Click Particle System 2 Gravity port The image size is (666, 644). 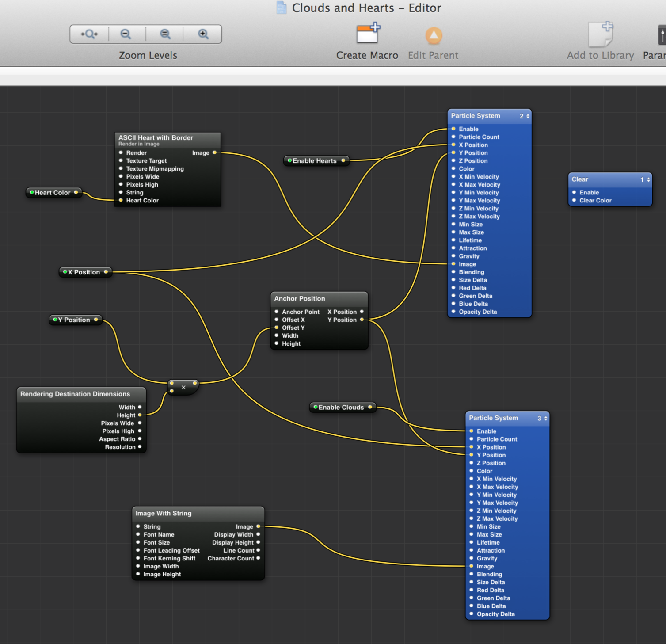point(453,256)
